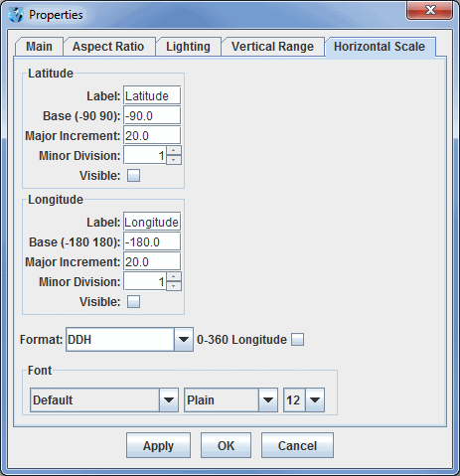Toggle the Longitude Visible checkbox
This screenshot has width=460, height=476.
click(134, 302)
